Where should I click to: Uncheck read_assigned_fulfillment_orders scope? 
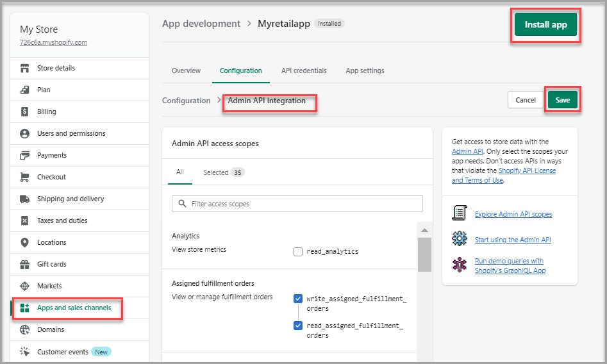[x=298, y=326]
